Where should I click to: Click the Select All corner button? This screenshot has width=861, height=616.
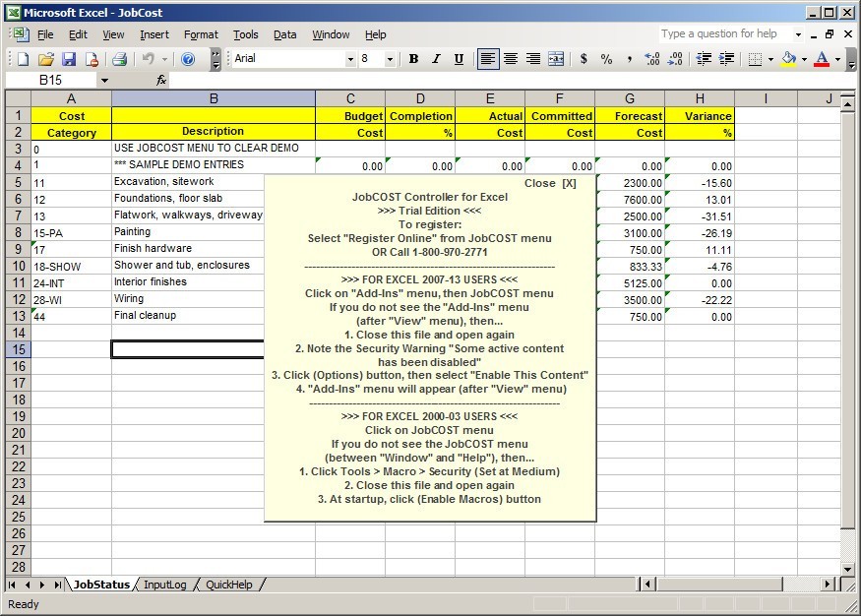coord(18,98)
